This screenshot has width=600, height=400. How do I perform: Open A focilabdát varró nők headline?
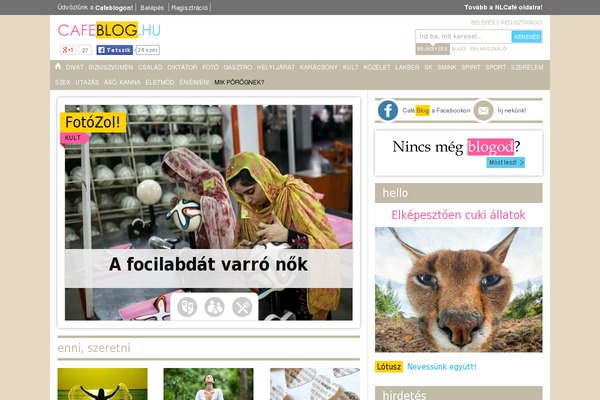[208, 264]
